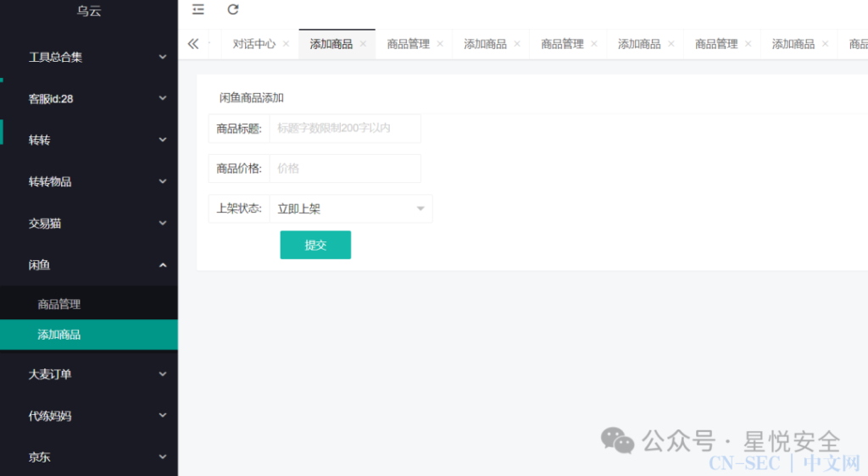This screenshot has height=476, width=868.
Task: Expand the 转转 sidebar menu
Action: point(89,140)
